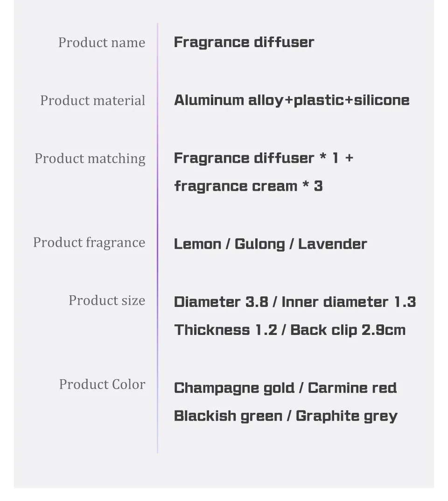Image resolution: width=448 pixels, height=501 pixels.
Task: Click the Carmine red color name
Action: (x=352, y=388)
